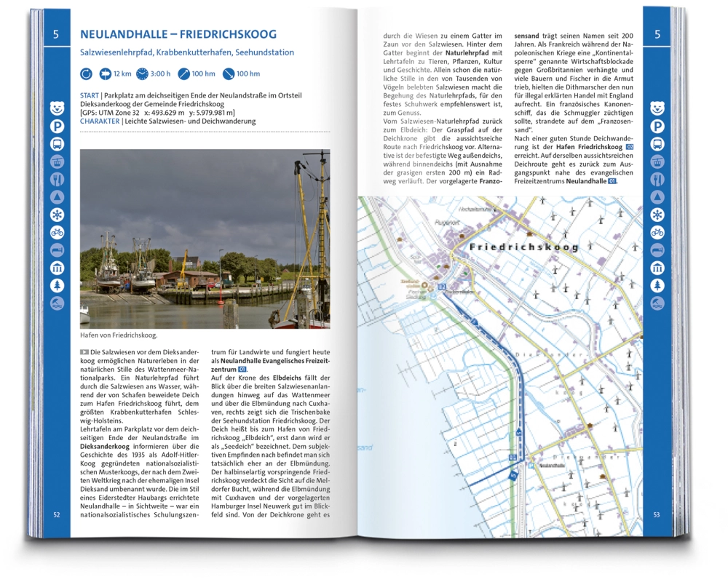Click the Neulandhalle – Friedrichskoog heading

pos(178,35)
